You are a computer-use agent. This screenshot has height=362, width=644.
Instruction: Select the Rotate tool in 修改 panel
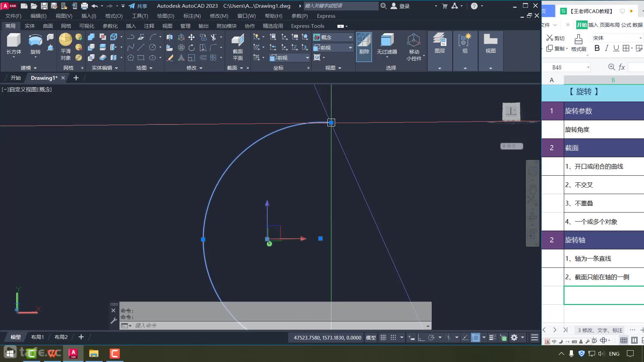point(192,48)
